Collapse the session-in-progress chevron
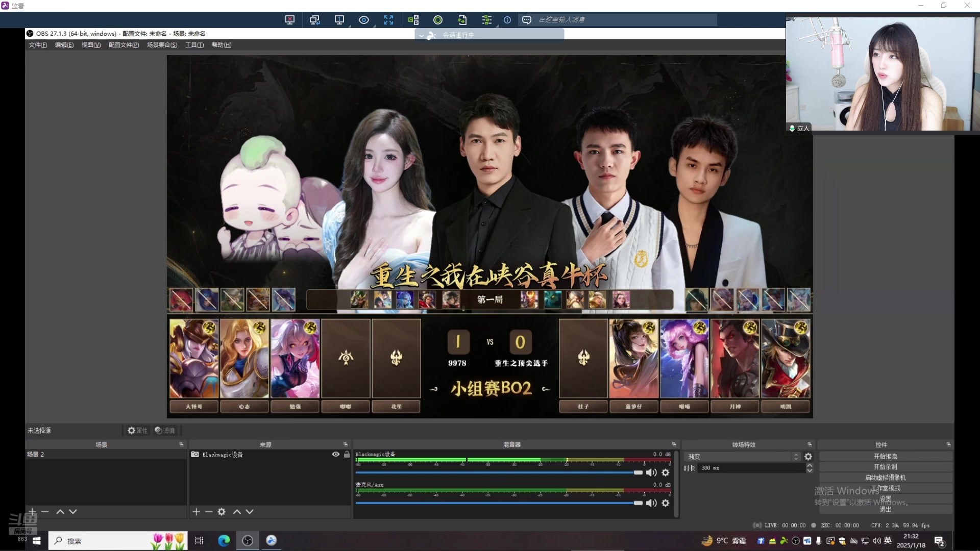The width and height of the screenshot is (980, 551). [x=421, y=35]
